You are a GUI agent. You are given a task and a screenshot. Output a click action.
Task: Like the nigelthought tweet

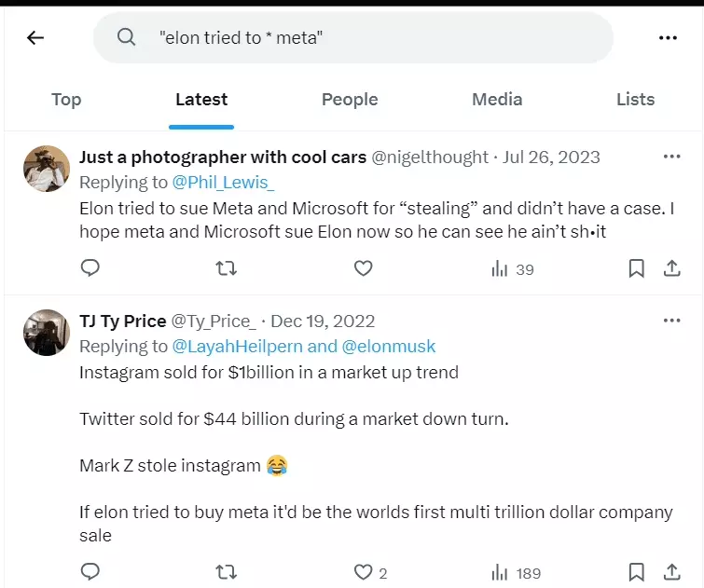(x=364, y=268)
